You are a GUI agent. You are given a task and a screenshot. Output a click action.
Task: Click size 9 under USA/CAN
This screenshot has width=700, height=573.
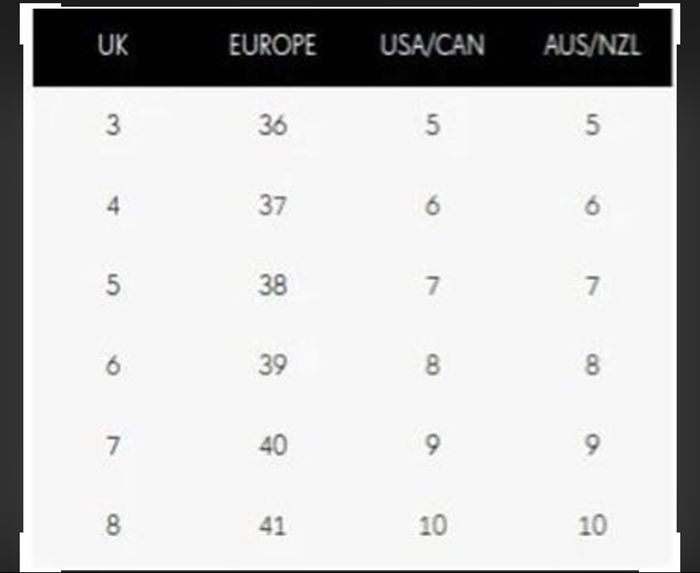coord(432,445)
